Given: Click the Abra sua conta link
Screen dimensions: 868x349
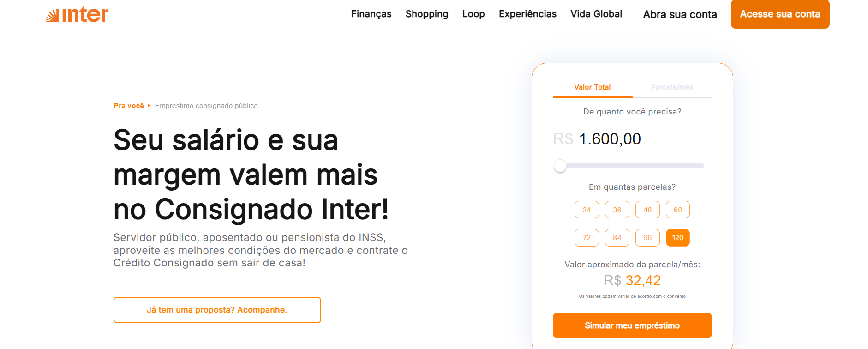Looking at the screenshot, I should tap(680, 15).
